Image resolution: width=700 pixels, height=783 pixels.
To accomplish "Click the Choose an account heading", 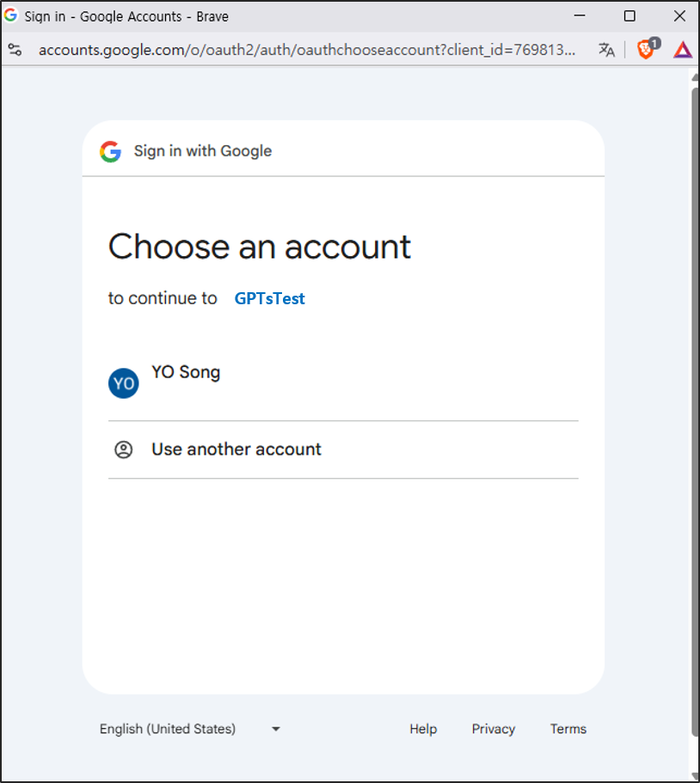I will 260,247.
